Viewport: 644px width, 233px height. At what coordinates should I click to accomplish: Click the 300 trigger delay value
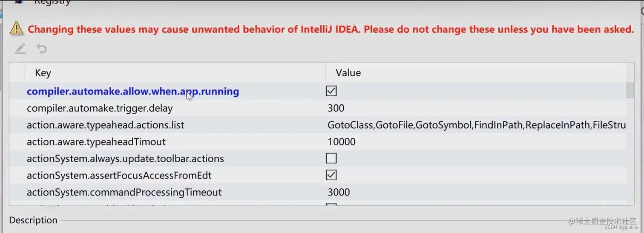pos(336,108)
